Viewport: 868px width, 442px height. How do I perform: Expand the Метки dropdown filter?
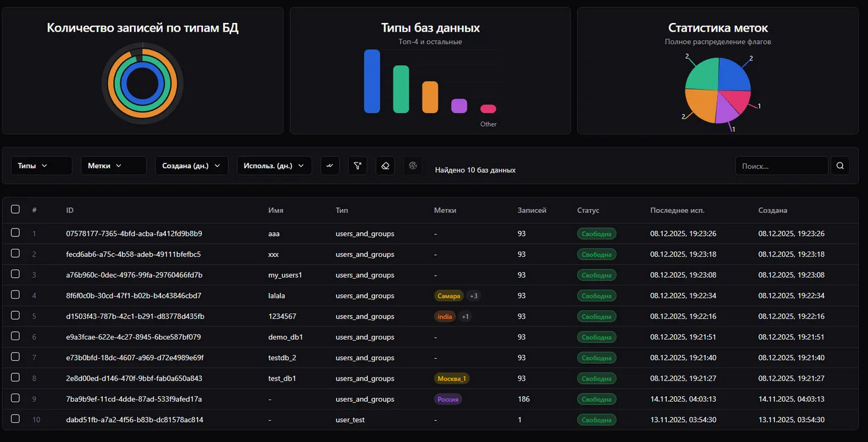pos(114,166)
